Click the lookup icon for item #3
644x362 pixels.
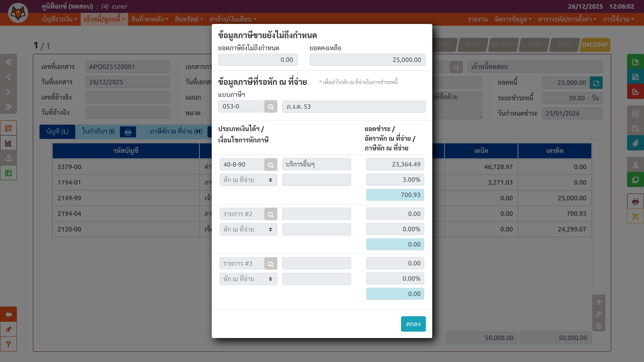coord(270,264)
